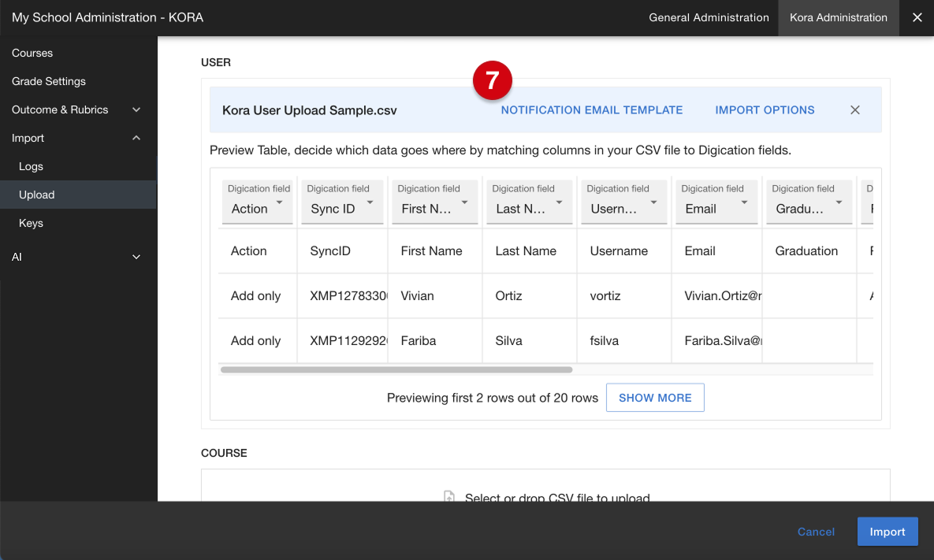Click the 'First Name' header cell
The height and width of the screenshot is (560, 934).
pos(435,251)
